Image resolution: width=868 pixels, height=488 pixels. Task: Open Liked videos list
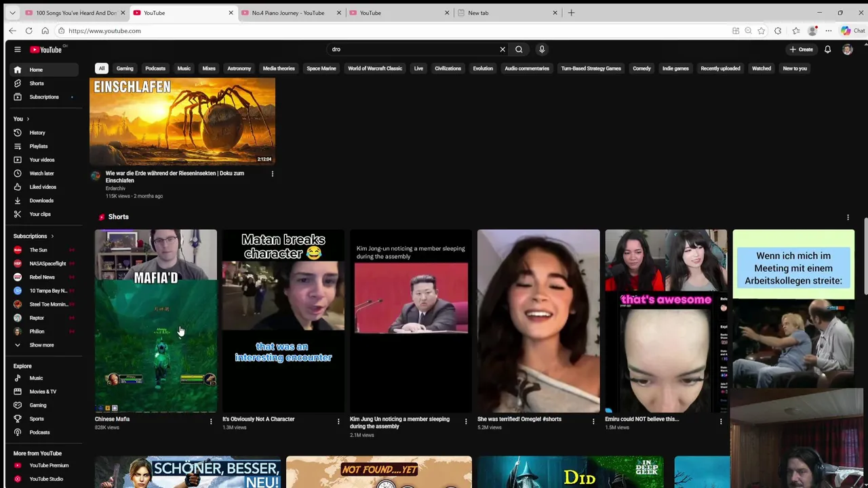click(x=45, y=187)
